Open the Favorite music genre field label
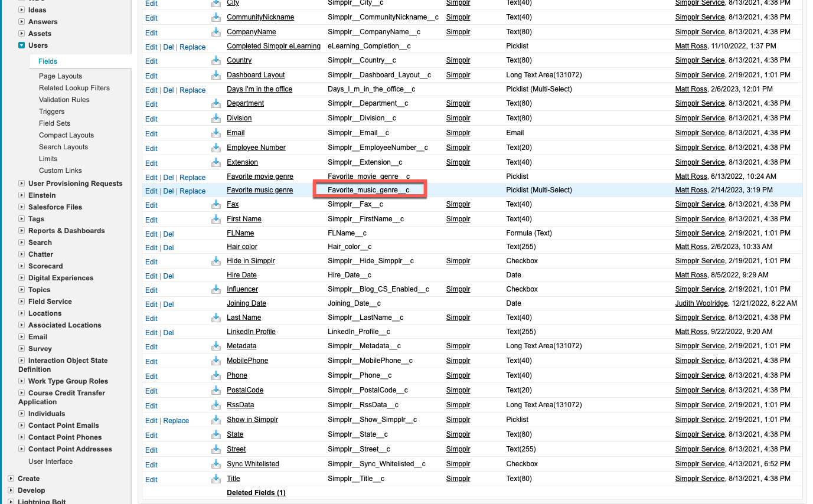 pos(260,190)
